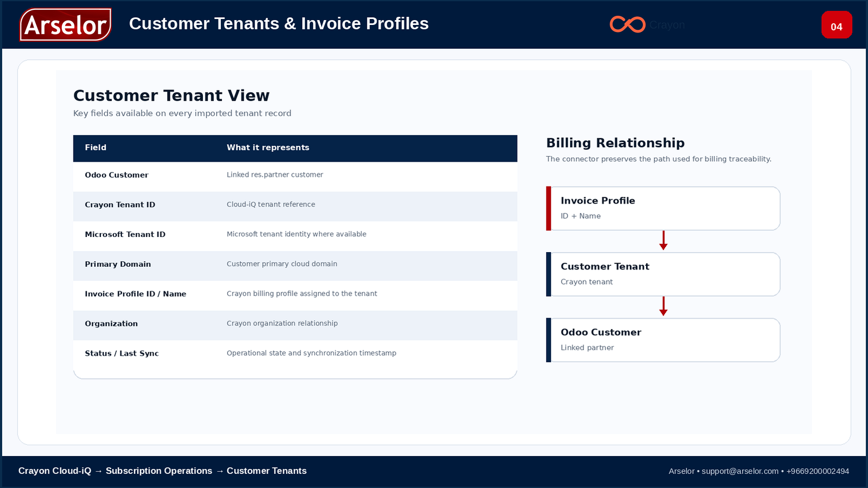This screenshot has width=868, height=488.
Task: Click "Linked res.partner customer" description
Action: pyautogui.click(x=275, y=175)
